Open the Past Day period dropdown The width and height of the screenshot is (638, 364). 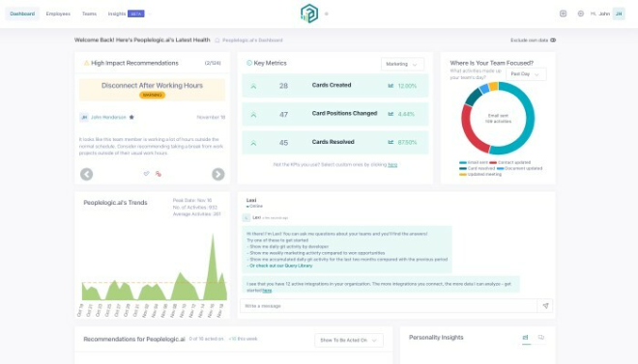tap(526, 74)
